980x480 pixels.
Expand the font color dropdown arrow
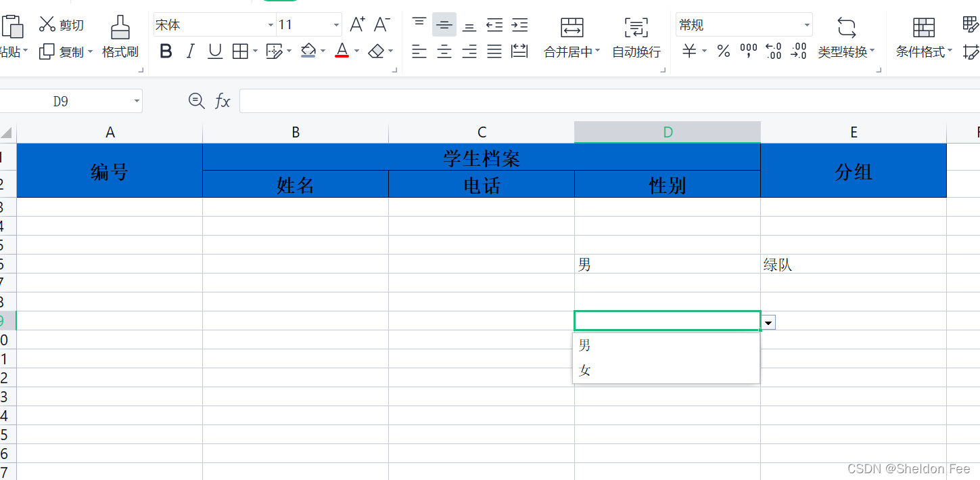coord(356,51)
